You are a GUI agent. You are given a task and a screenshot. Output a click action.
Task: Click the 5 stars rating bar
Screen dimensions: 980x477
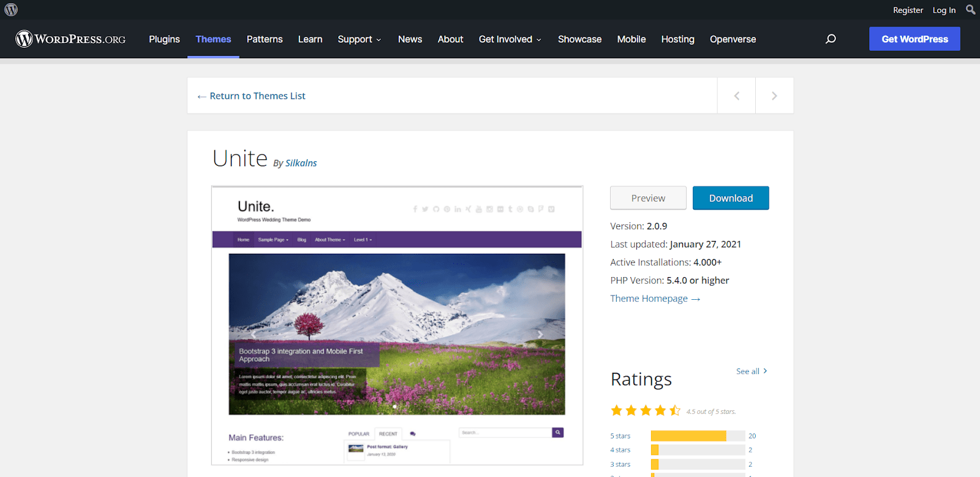(x=698, y=436)
